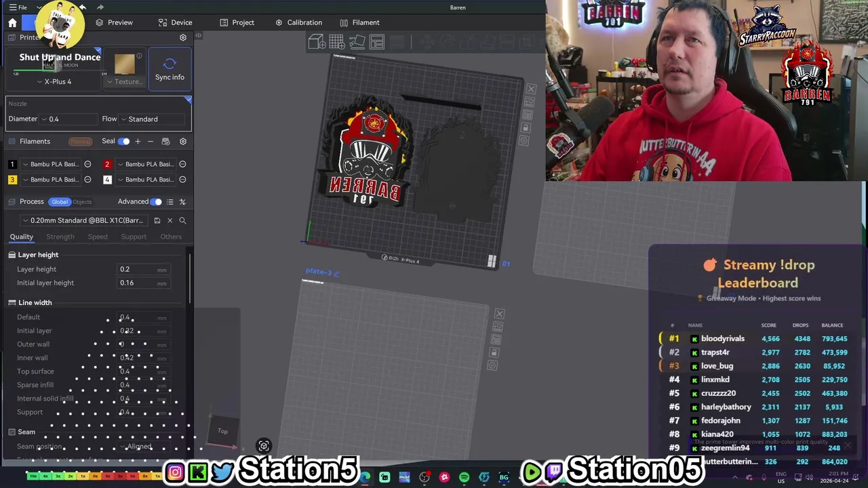Select the Speed settings tab

[x=98, y=237]
